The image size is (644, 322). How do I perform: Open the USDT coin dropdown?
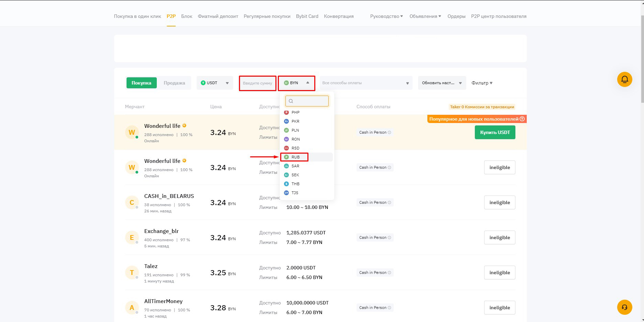click(215, 83)
